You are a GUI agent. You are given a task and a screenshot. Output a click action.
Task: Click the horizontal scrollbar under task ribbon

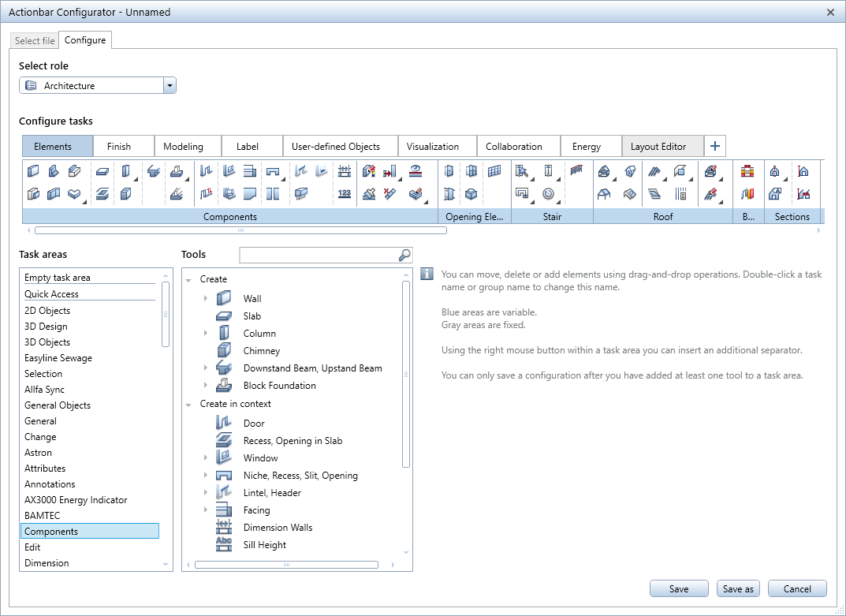point(240,230)
